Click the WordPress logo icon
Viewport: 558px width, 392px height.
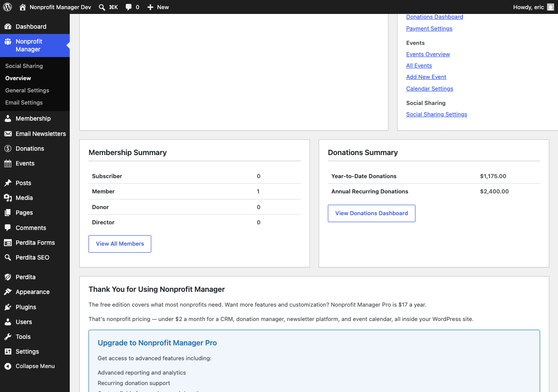[7, 7]
